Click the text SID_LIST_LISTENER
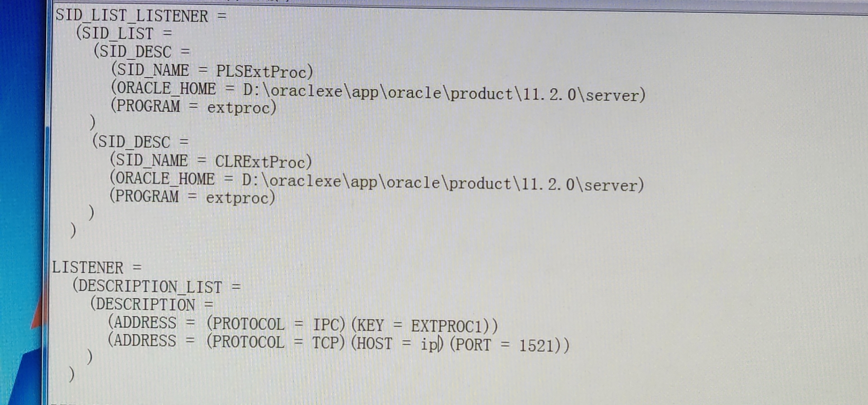The image size is (868, 405). point(132,16)
